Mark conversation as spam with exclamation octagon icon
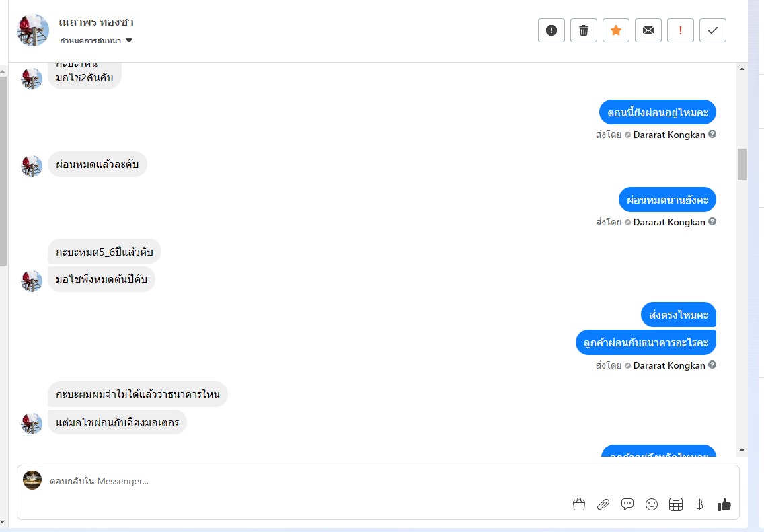Viewport: 764px width, 532px height. 551,30
